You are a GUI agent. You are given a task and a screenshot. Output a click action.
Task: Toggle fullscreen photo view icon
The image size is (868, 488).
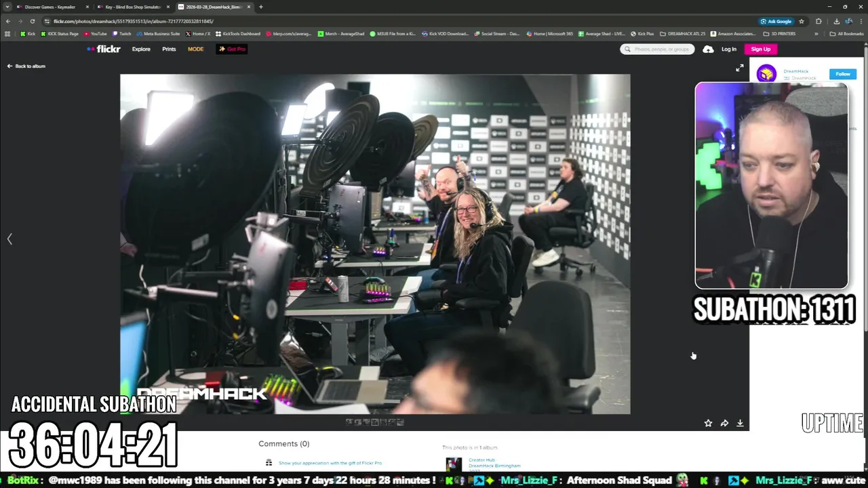pyautogui.click(x=740, y=68)
